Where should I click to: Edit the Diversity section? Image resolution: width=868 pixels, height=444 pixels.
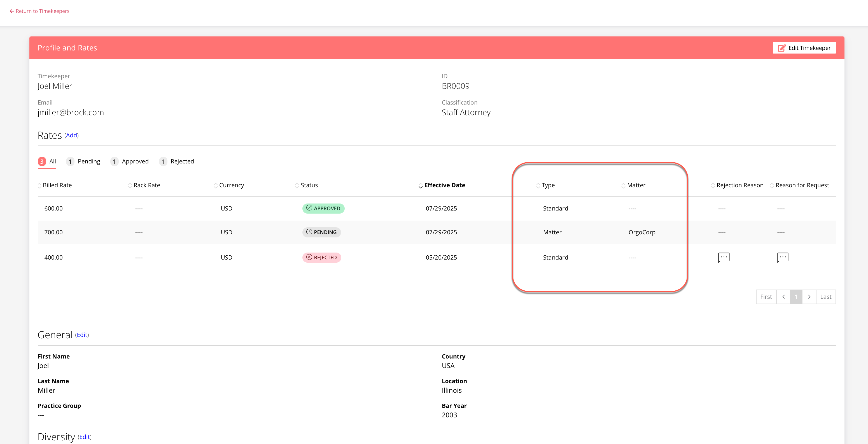[85, 437]
